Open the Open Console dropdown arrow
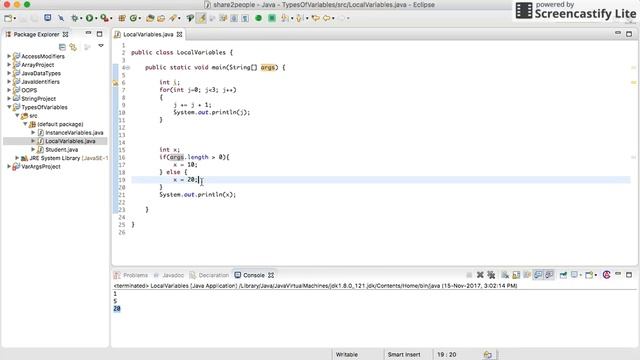Viewport: 640px width, 360px height. click(x=596, y=276)
